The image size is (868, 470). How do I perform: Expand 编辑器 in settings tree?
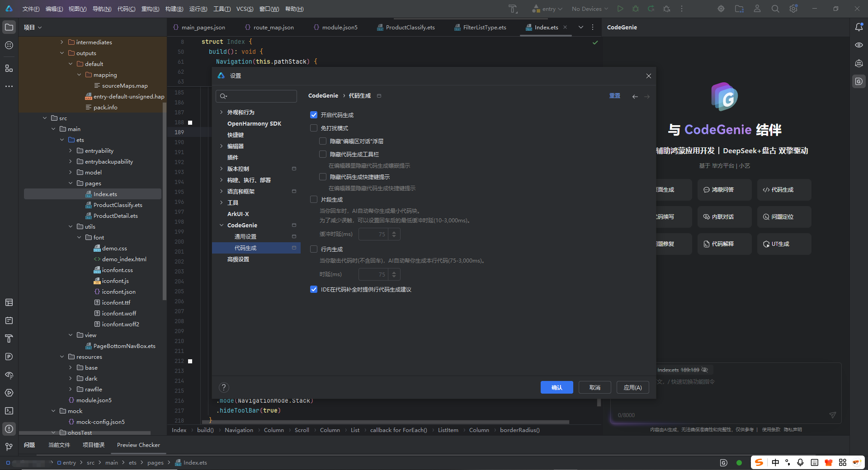pyautogui.click(x=221, y=146)
